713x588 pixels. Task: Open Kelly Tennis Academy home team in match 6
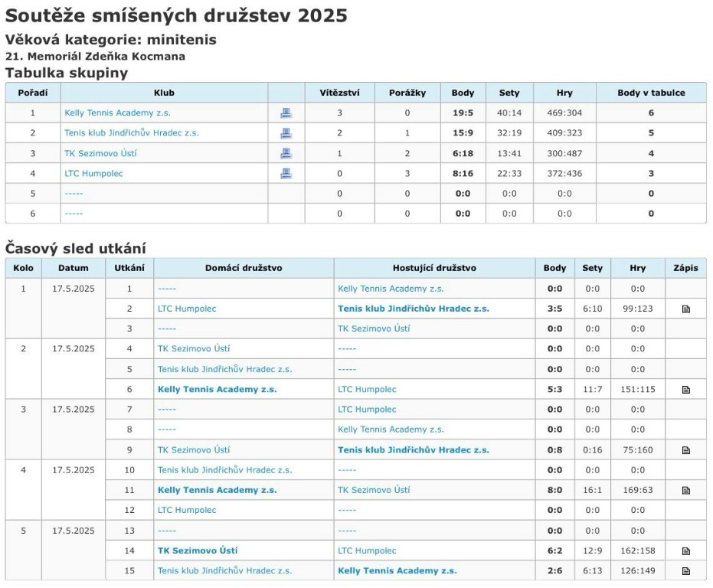(217, 389)
